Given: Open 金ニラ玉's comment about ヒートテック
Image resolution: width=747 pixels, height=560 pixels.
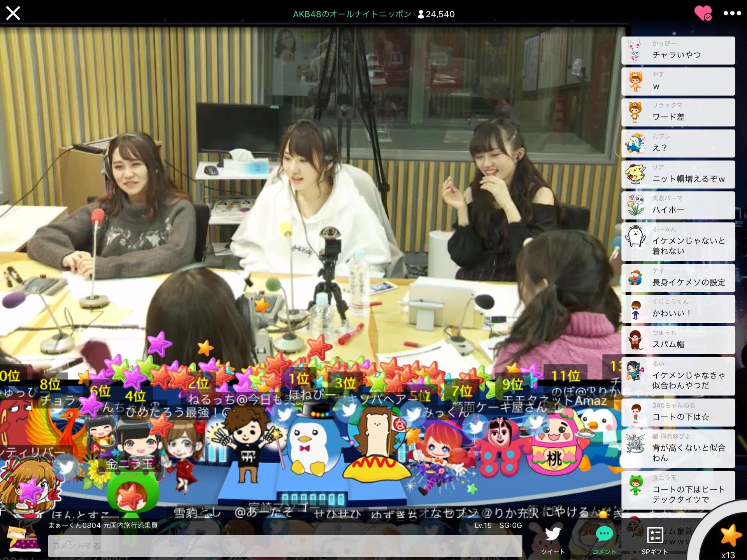Looking at the screenshot, I should pos(678,490).
